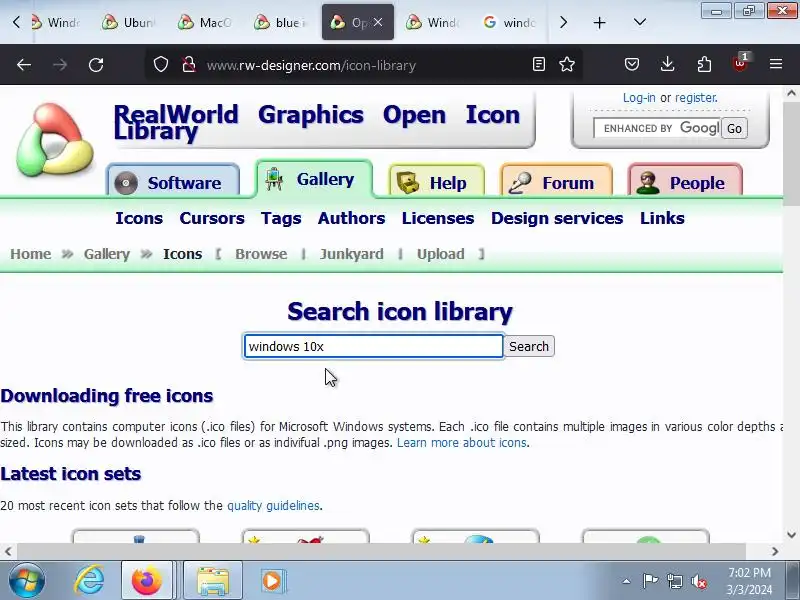This screenshot has height=600, width=800.
Task: Go to the Authors submenu link
Action: pos(351,218)
